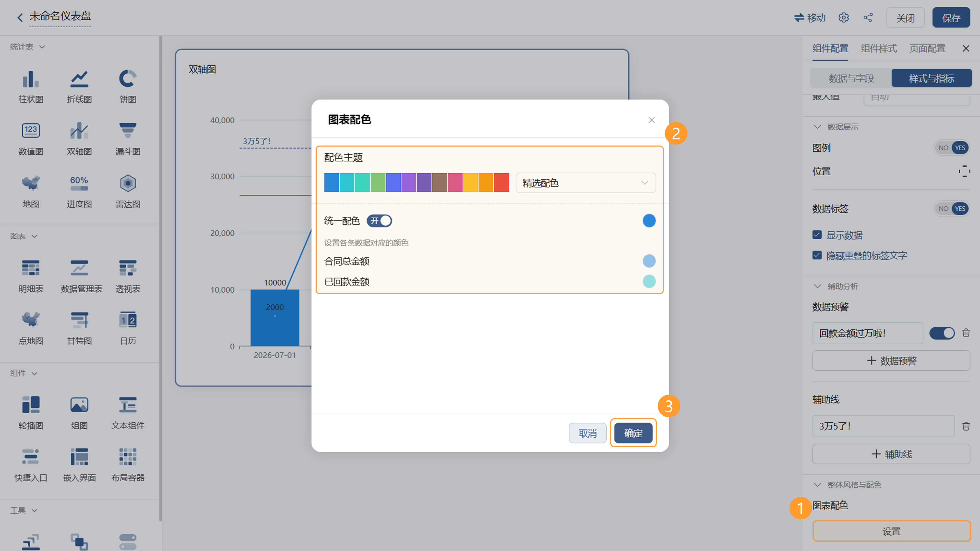Select the 明细表 detail table icon
980x551 pixels.
click(x=31, y=268)
